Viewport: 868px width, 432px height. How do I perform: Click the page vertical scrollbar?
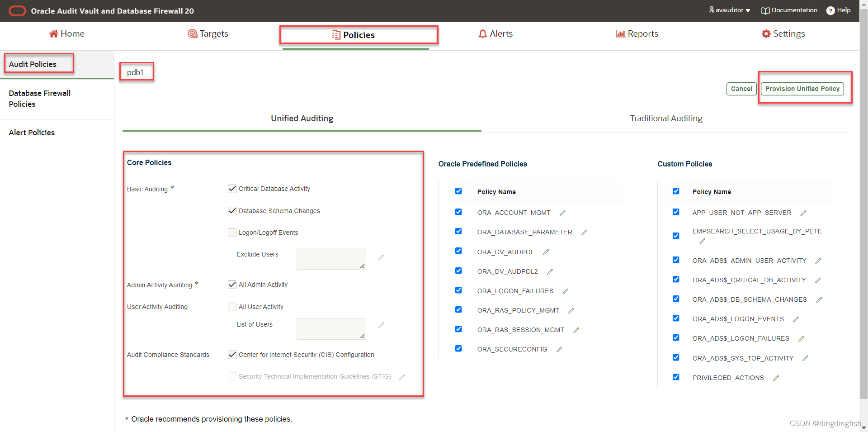[864, 204]
